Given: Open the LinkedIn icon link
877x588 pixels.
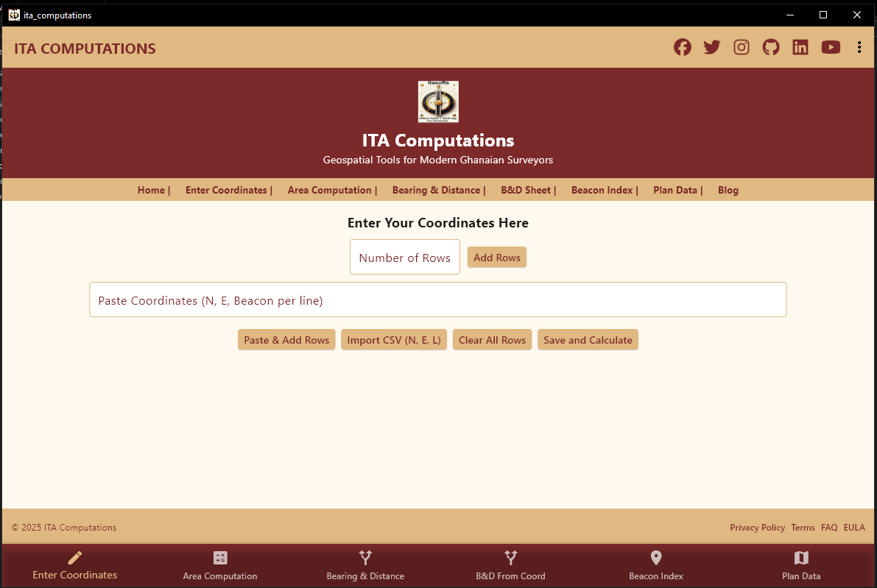Looking at the screenshot, I should click(800, 47).
